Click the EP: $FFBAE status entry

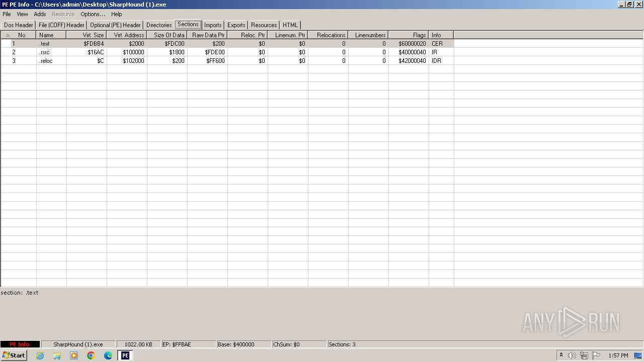189,344
